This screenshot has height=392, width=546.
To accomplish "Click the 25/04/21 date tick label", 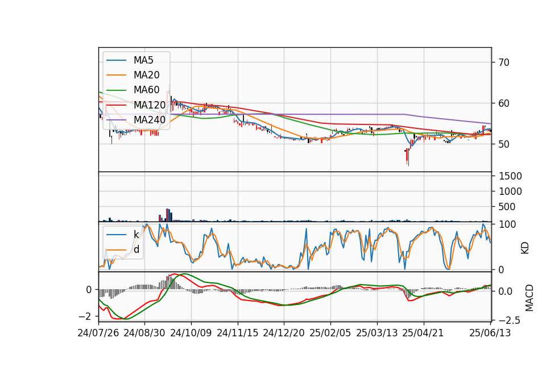I will pyautogui.click(x=423, y=333).
